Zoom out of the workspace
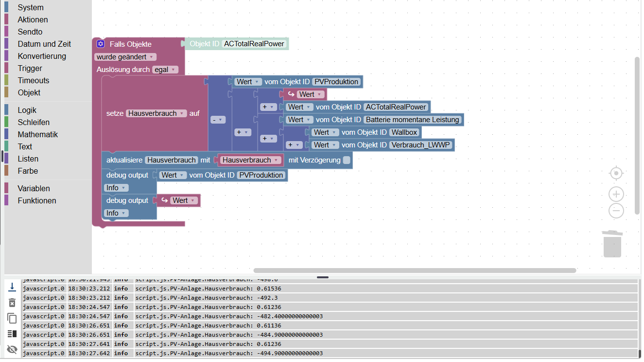The height and width of the screenshot is (362, 644). (616, 211)
